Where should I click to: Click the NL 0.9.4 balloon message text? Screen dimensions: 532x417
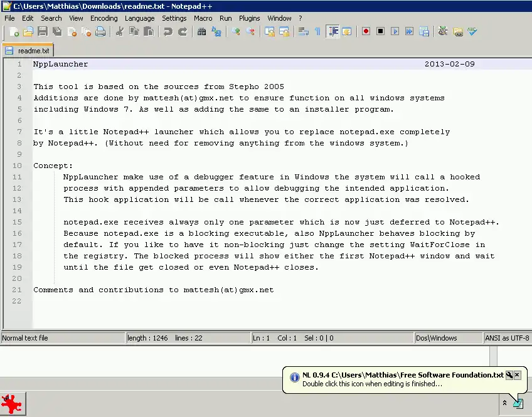(x=372, y=384)
